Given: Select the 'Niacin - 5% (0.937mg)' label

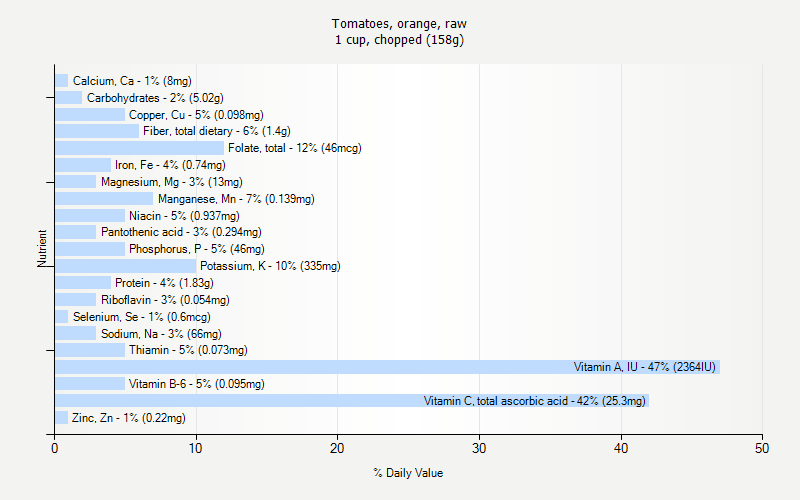Looking at the screenshot, I should click(x=184, y=215).
